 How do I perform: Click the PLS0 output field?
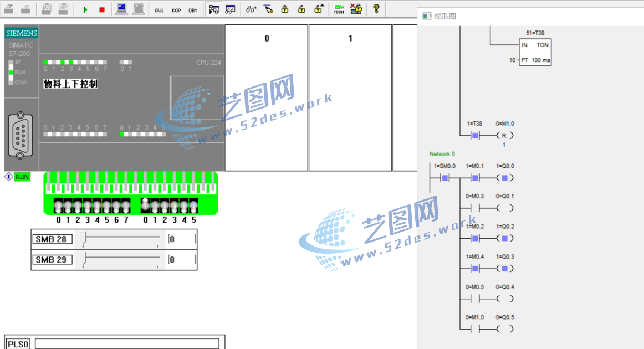[x=127, y=344]
